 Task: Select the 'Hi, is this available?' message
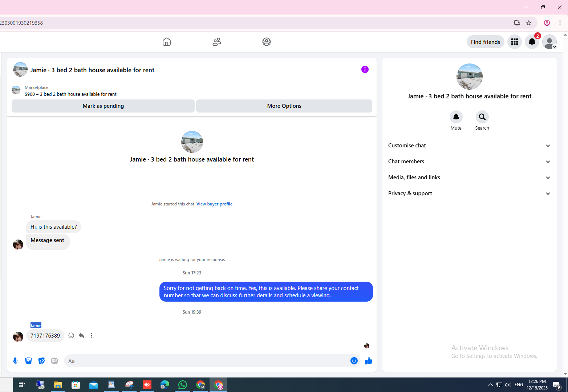[54, 227]
